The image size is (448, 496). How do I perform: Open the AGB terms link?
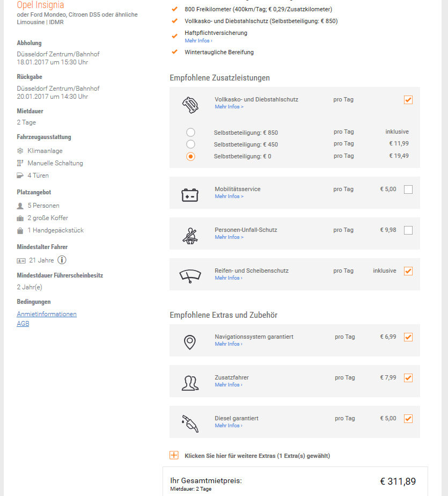tap(23, 324)
